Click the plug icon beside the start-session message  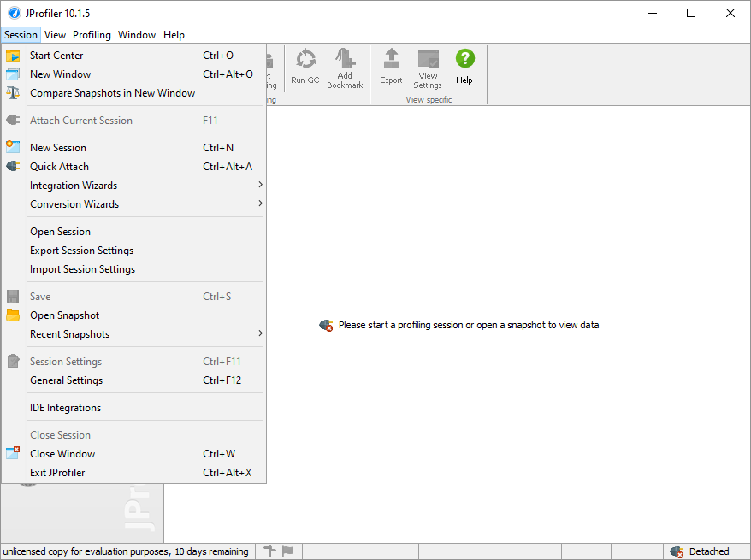click(x=326, y=326)
